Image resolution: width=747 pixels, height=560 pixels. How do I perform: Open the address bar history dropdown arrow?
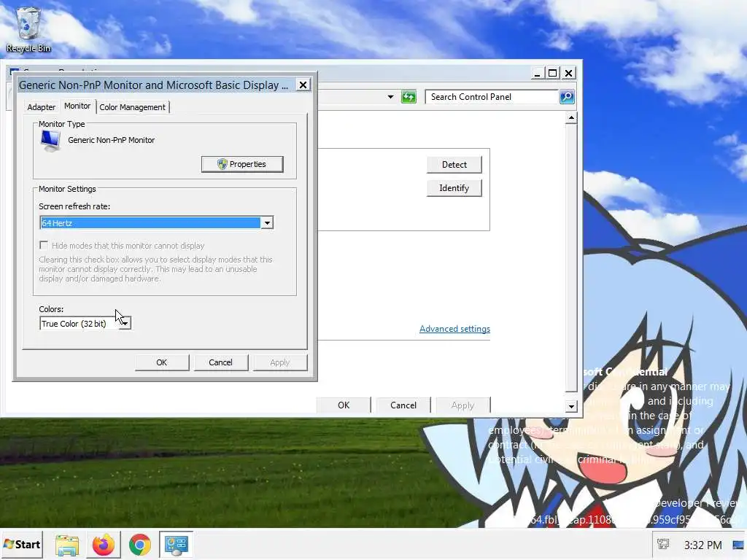pyautogui.click(x=391, y=97)
